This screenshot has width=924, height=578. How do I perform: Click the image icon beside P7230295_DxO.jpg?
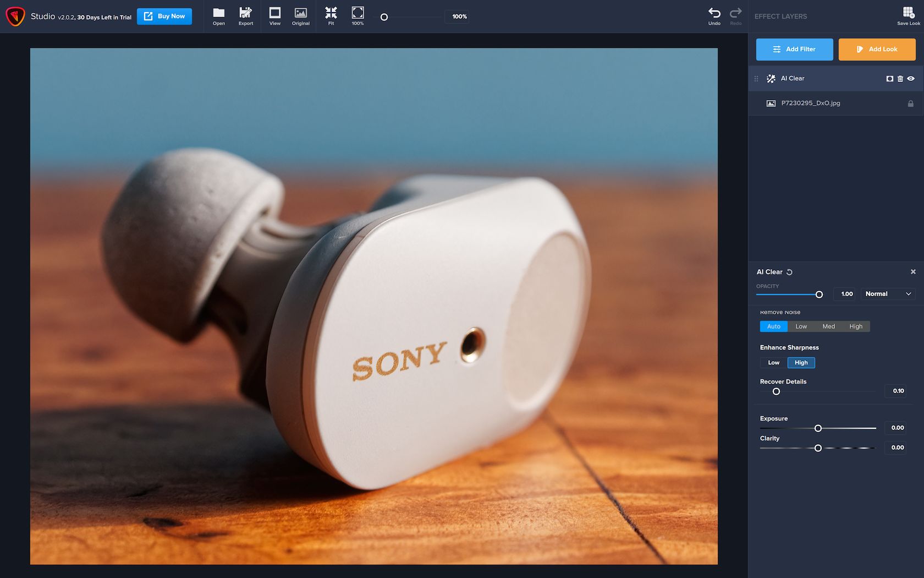tap(771, 103)
